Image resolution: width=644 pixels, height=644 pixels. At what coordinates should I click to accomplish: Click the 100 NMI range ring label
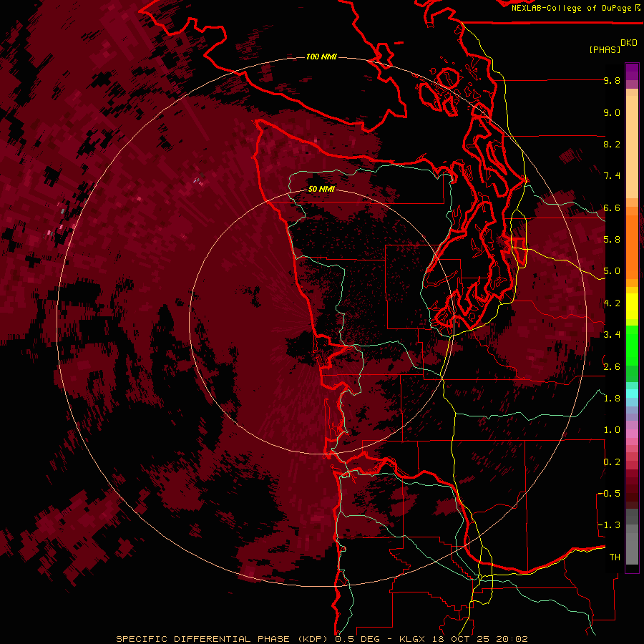click(321, 57)
